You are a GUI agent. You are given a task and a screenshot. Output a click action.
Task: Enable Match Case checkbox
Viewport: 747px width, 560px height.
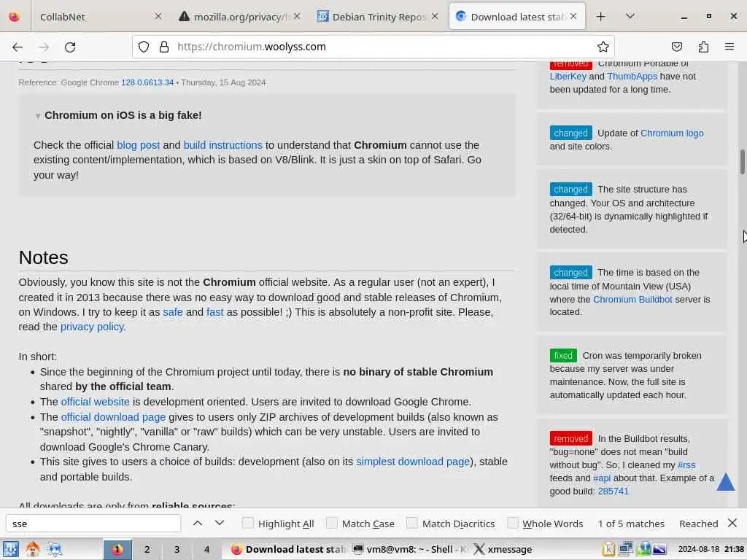pos(332,523)
